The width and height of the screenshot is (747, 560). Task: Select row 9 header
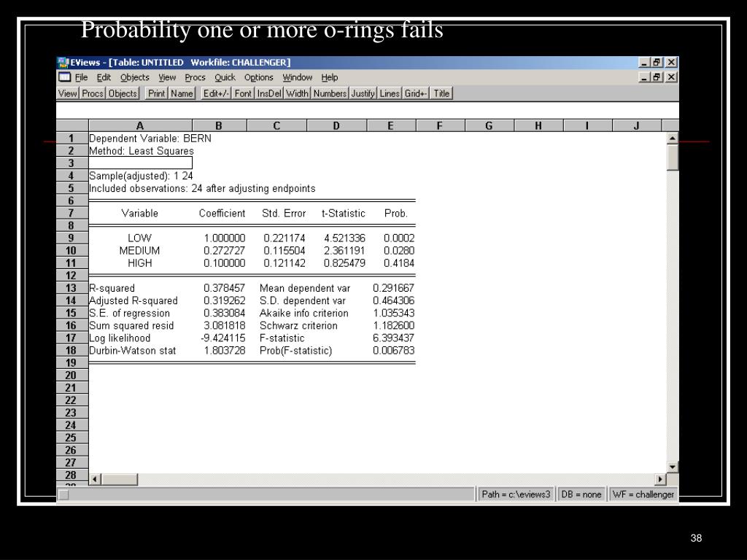[71, 238]
